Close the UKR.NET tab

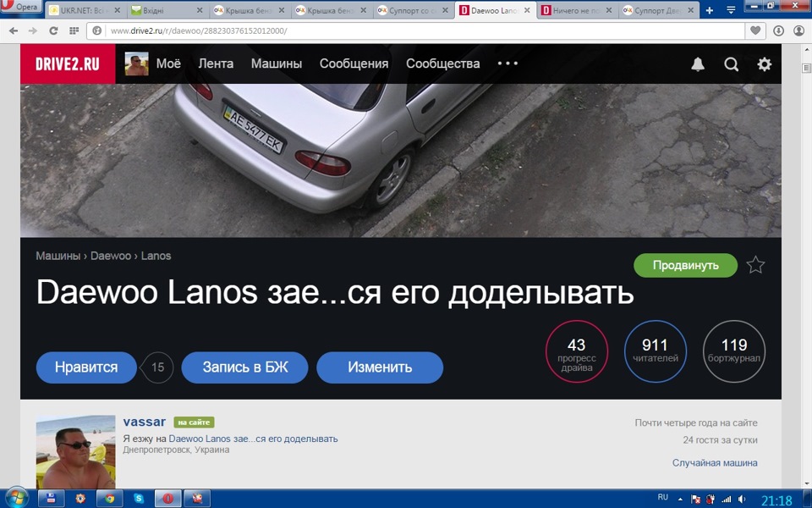coord(117,10)
